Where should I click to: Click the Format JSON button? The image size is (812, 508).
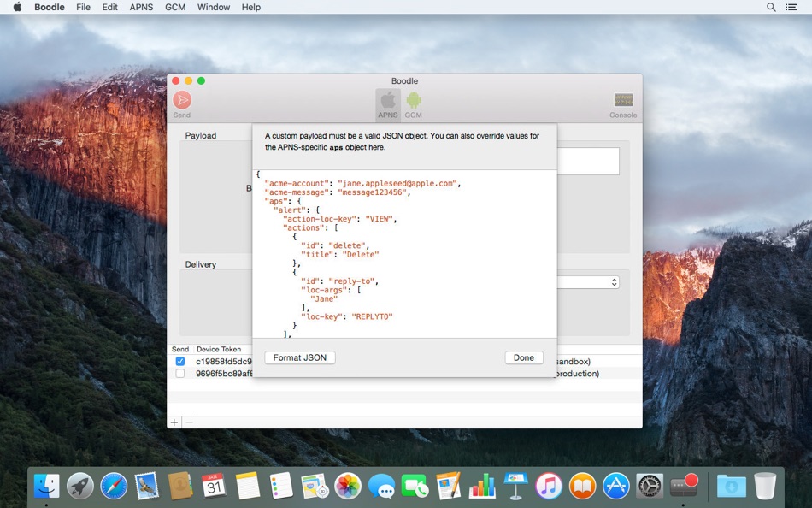[x=300, y=357]
